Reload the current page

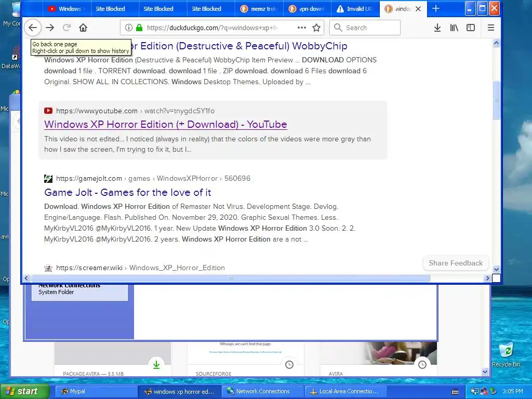tap(66, 28)
